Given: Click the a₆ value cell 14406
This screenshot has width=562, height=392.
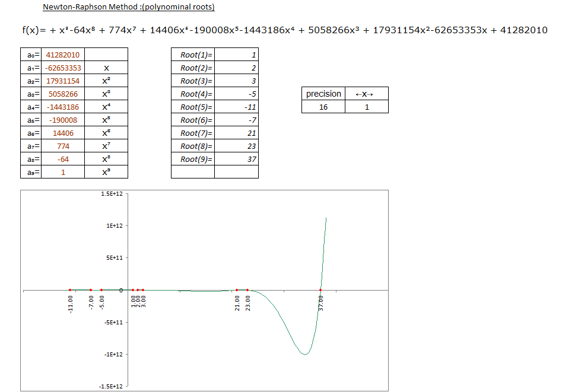Looking at the screenshot, I should coord(63,133).
